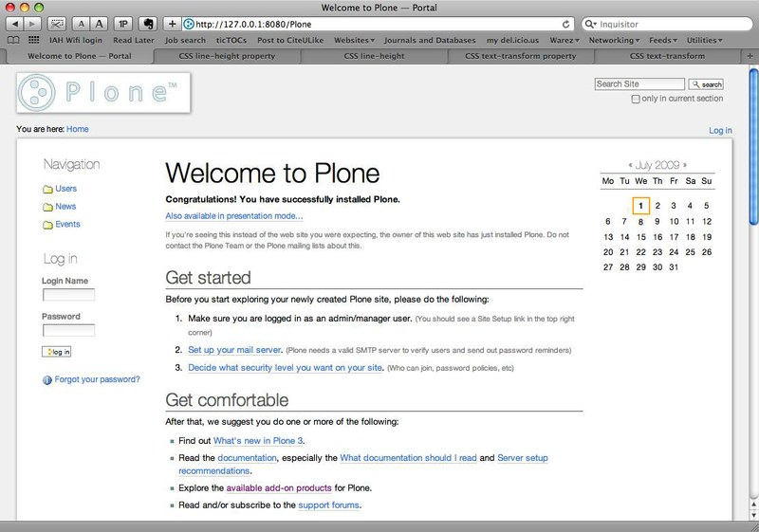The height and width of the screenshot is (532, 759).
Task: Reload the page with the refresh icon
Action: (565, 24)
